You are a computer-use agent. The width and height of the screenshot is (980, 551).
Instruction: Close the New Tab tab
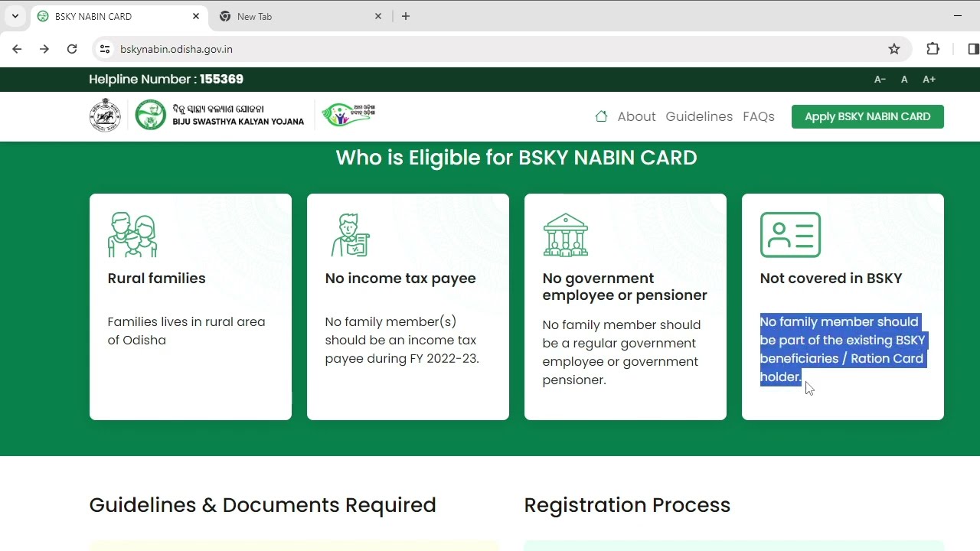[x=378, y=16]
